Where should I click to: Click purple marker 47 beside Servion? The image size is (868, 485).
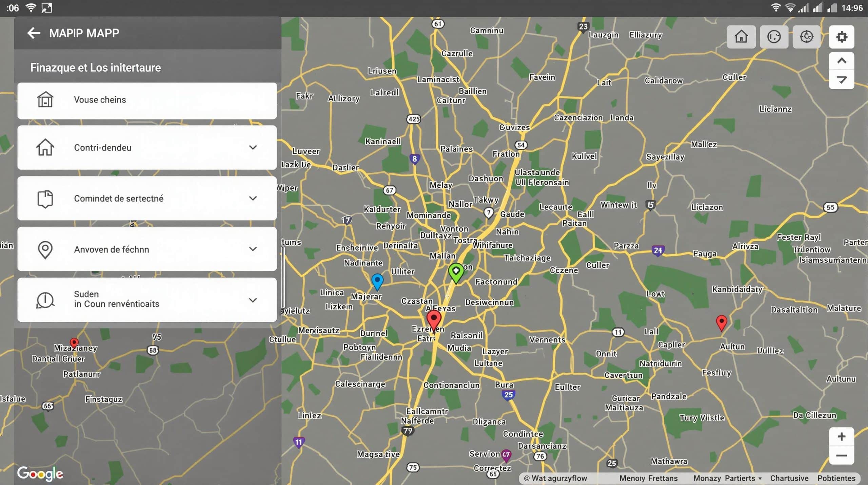tap(506, 455)
